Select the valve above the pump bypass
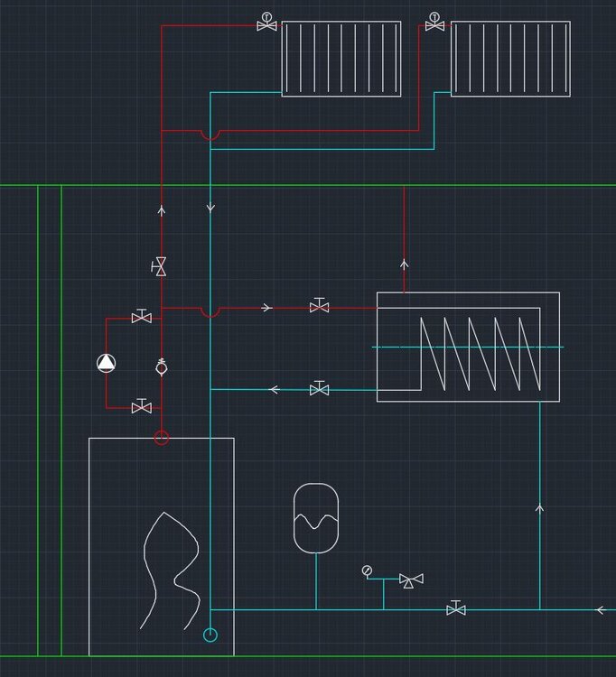 (x=141, y=317)
